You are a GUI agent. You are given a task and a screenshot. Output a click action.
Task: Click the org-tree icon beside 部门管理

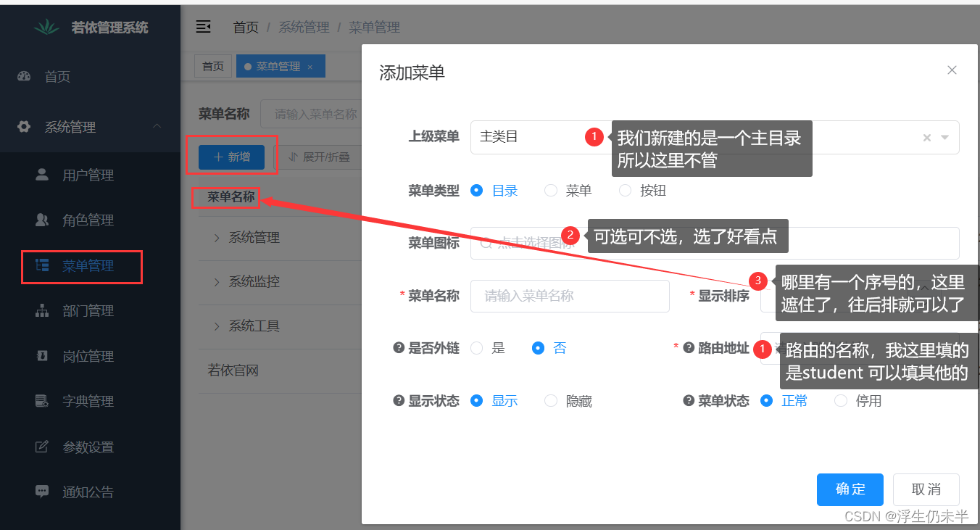pos(42,310)
